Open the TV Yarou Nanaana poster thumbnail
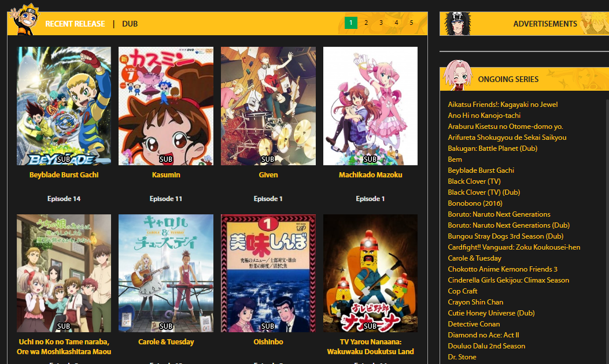This screenshot has width=609, height=364. pos(370,273)
